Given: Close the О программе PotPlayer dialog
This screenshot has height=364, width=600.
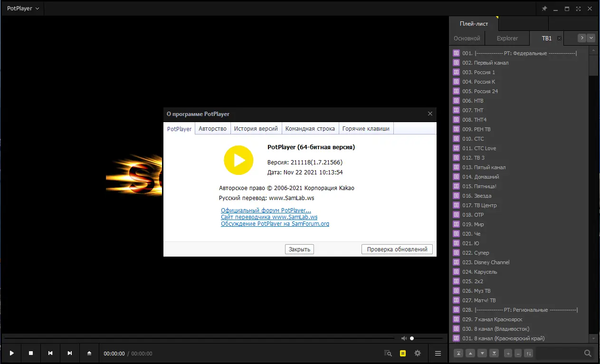Looking at the screenshot, I should click(430, 114).
